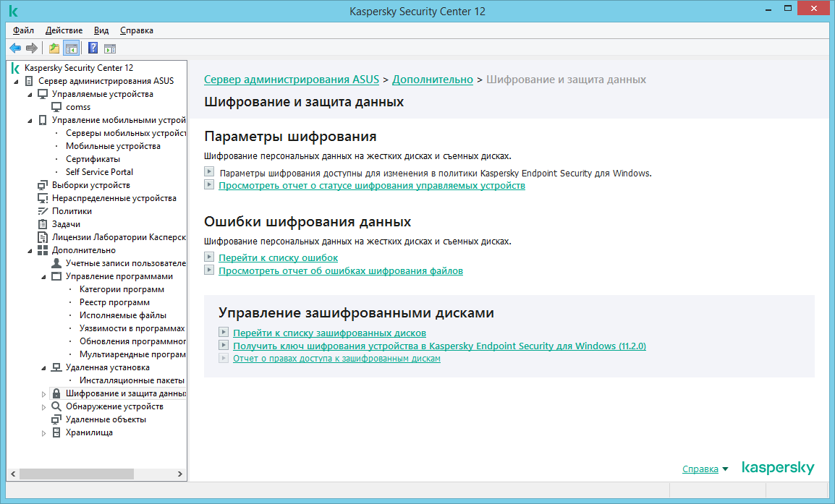
Task: Select Серверы мобильных устройств in the tree
Action: click(126, 133)
